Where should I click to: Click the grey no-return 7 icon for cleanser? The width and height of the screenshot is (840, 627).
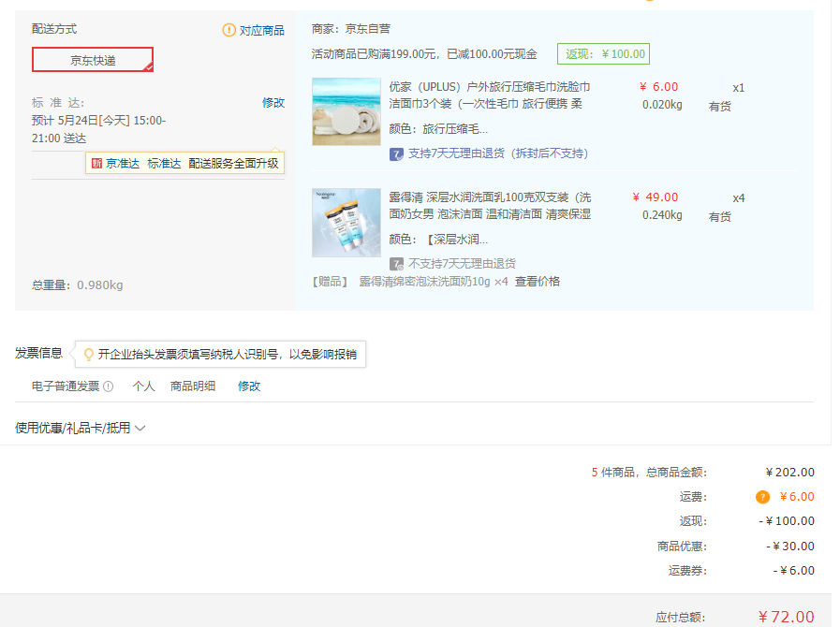pyautogui.click(x=396, y=264)
